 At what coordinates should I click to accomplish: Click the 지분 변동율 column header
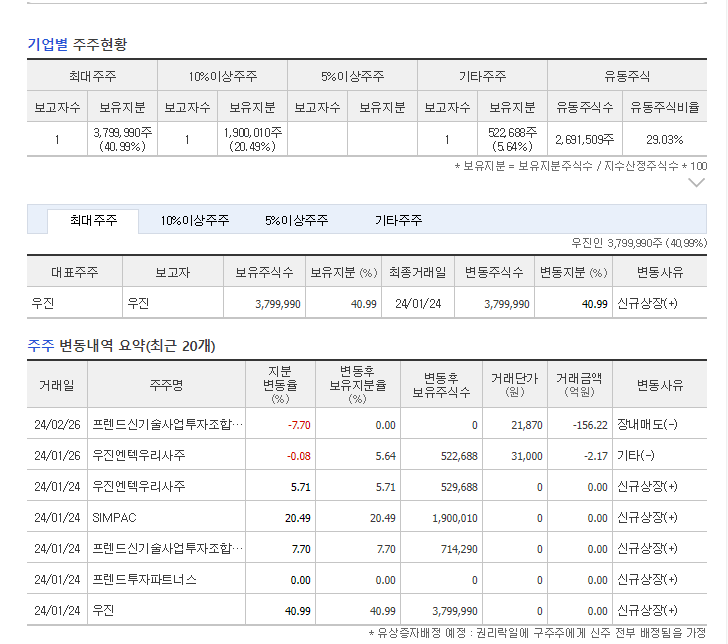pyautogui.click(x=280, y=384)
